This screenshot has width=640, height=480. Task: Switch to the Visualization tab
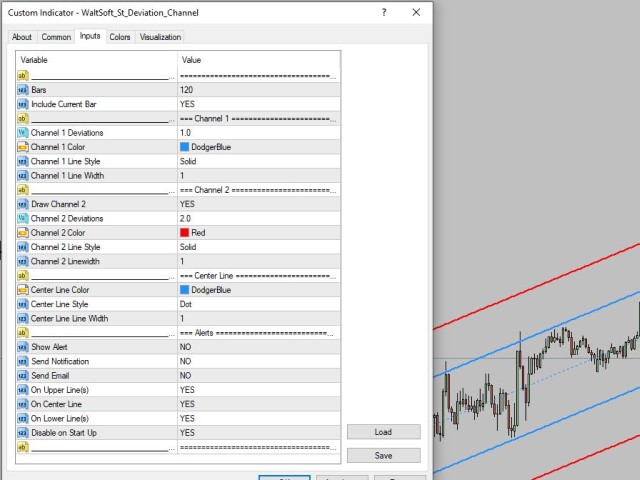pos(160,37)
